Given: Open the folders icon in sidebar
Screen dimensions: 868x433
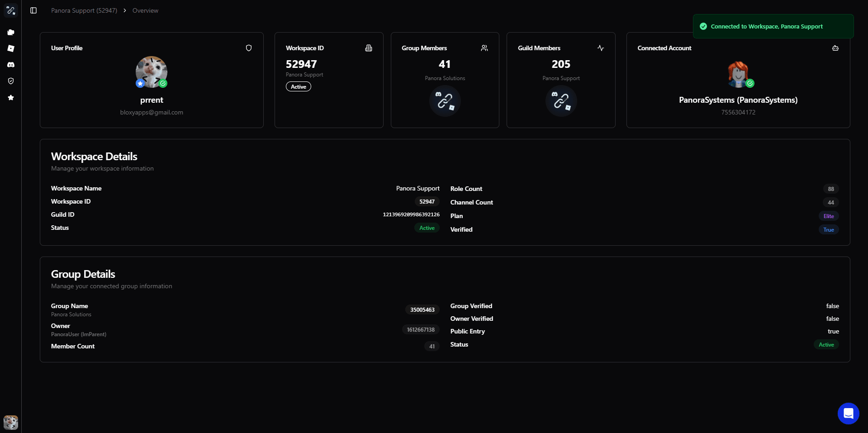Looking at the screenshot, I should pos(11,32).
